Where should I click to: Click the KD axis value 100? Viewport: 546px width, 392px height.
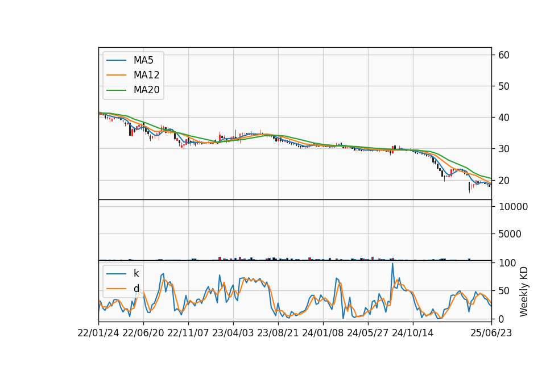click(507, 263)
